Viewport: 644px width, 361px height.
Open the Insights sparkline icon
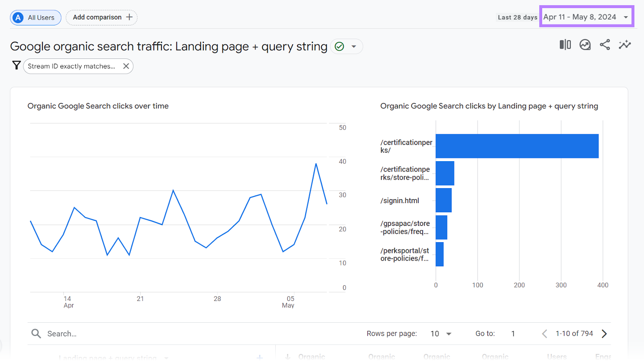[625, 45]
